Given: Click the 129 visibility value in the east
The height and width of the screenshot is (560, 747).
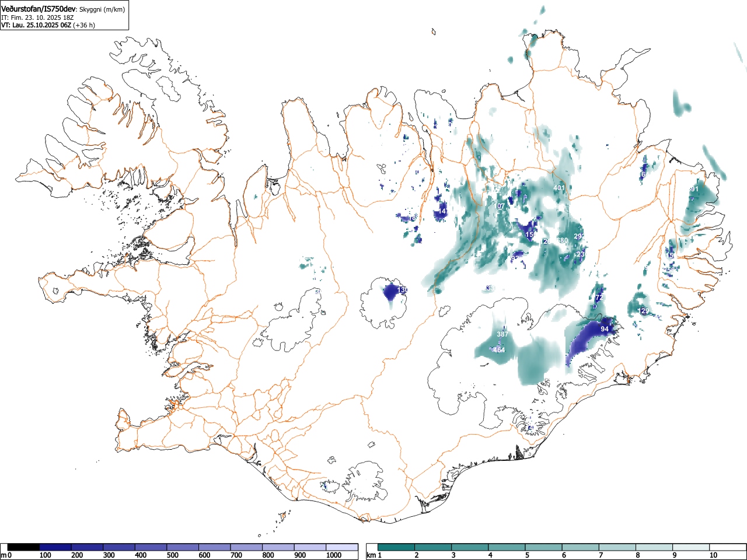Looking at the screenshot, I should click(x=644, y=311).
